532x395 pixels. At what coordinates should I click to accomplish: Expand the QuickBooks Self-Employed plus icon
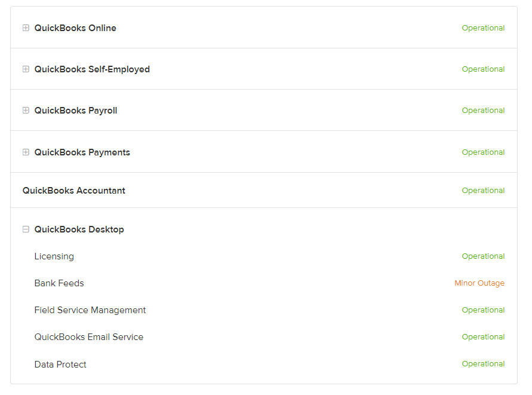[26, 69]
